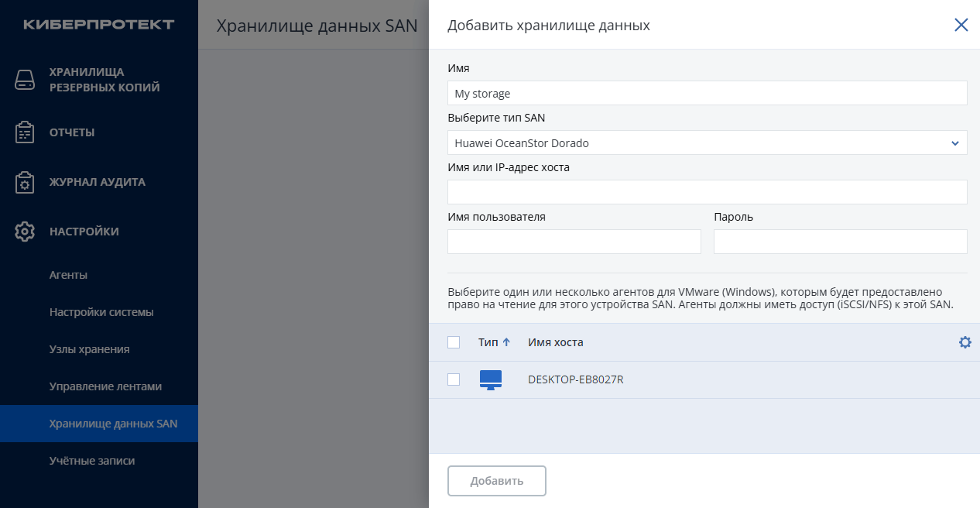The width and height of the screenshot is (980, 508).
Task: Go to Узлы хранения page
Action: 89,349
